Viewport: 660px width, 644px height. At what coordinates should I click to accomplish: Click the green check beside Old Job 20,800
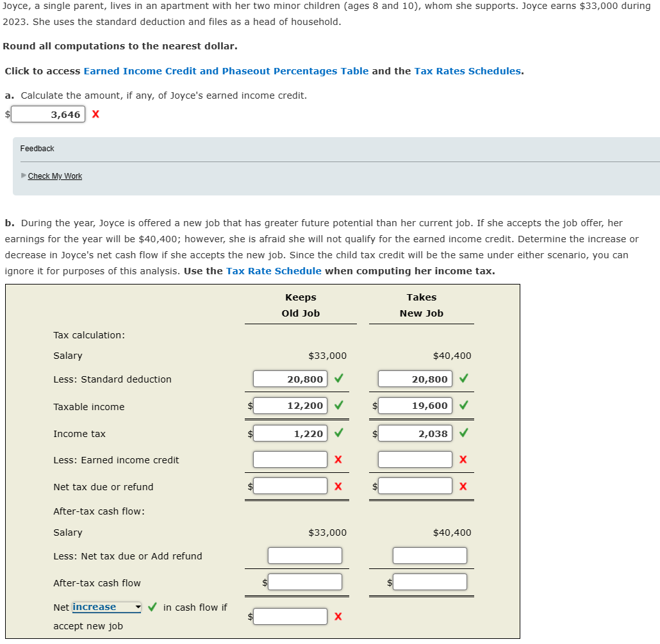[x=338, y=378]
